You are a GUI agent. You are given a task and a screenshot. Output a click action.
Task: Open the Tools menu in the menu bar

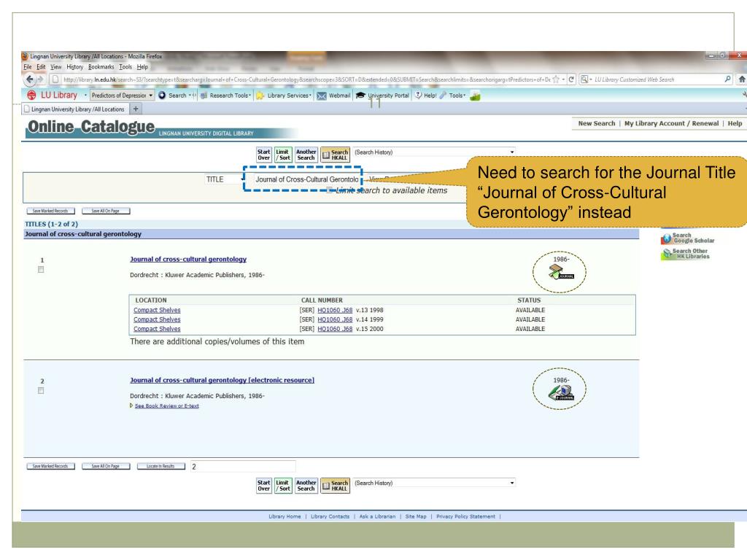tap(125, 67)
